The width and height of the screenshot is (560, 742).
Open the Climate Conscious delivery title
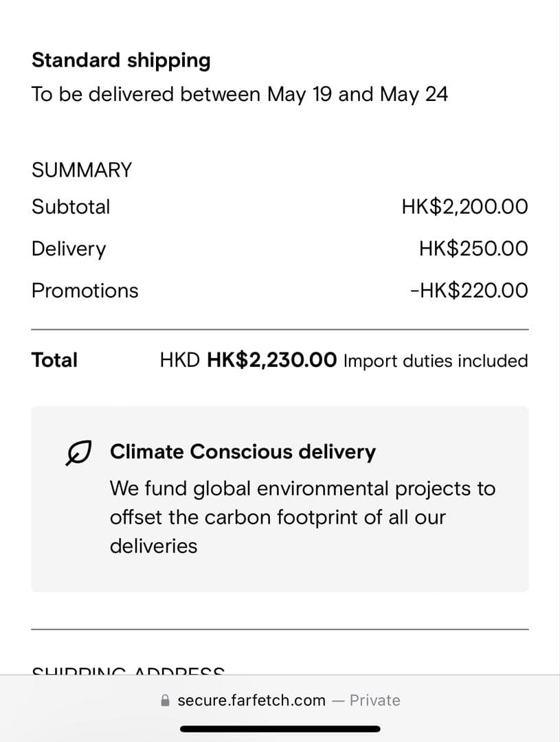point(243,452)
